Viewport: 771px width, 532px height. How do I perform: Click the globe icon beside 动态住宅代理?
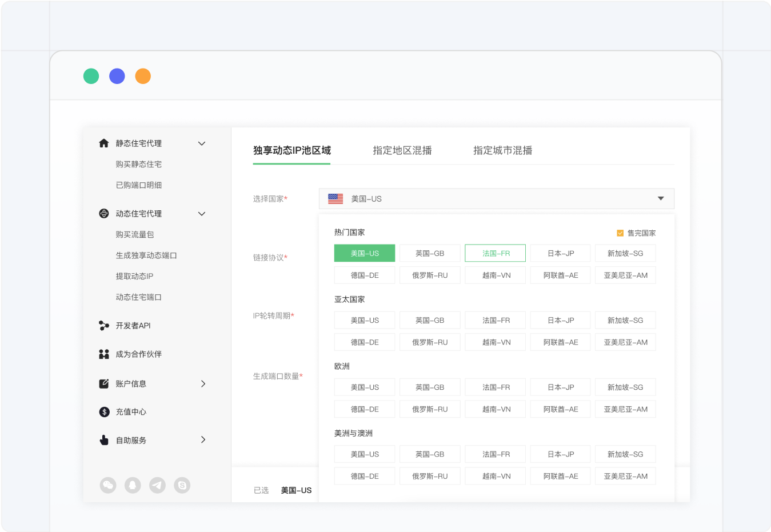tap(104, 214)
